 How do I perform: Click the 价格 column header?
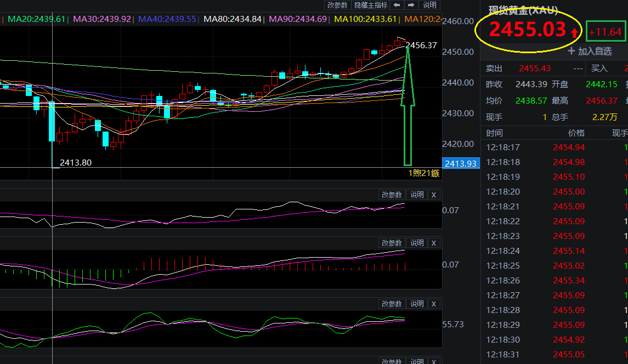pos(576,133)
